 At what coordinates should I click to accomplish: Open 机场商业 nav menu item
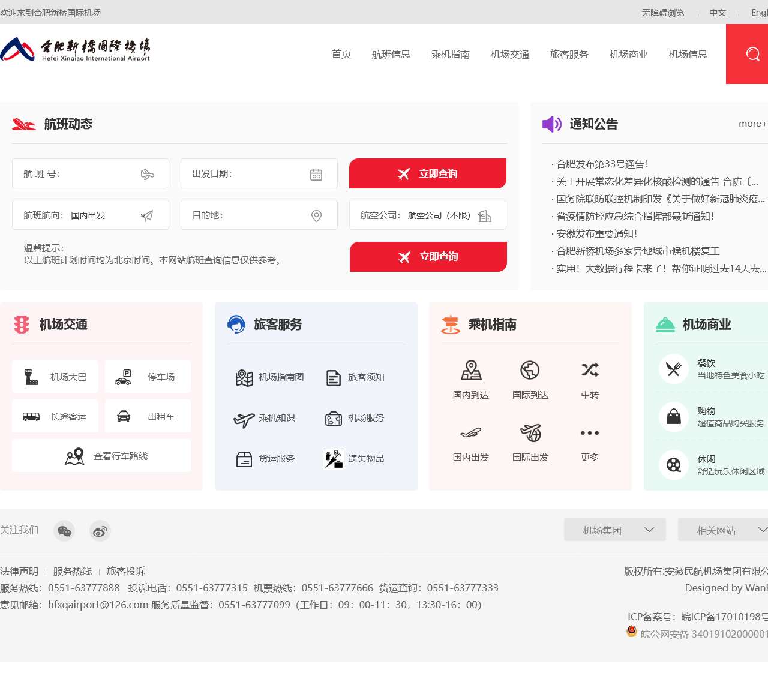click(x=629, y=54)
